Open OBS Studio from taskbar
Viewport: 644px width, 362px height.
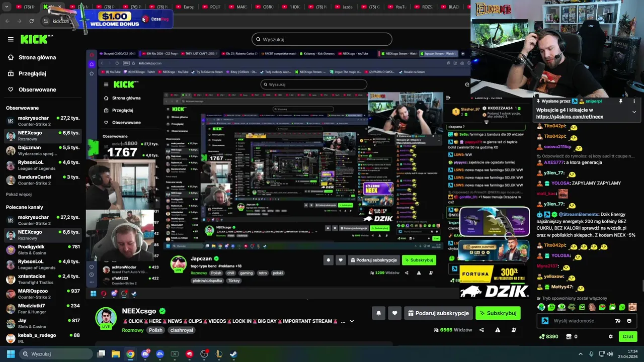coord(204,354)
